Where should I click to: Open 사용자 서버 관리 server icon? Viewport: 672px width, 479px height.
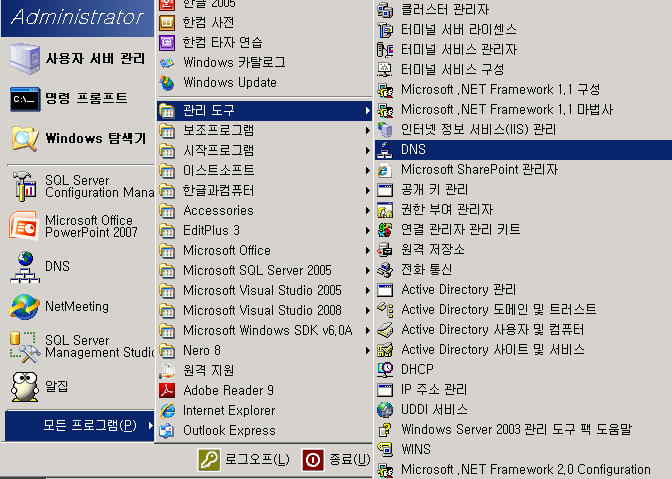(25, 59)
